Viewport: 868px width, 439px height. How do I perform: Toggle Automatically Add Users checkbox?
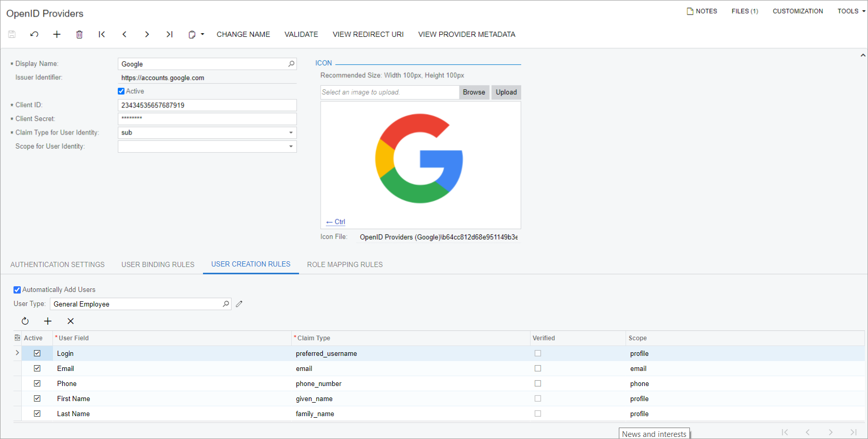tap(17, 290)
